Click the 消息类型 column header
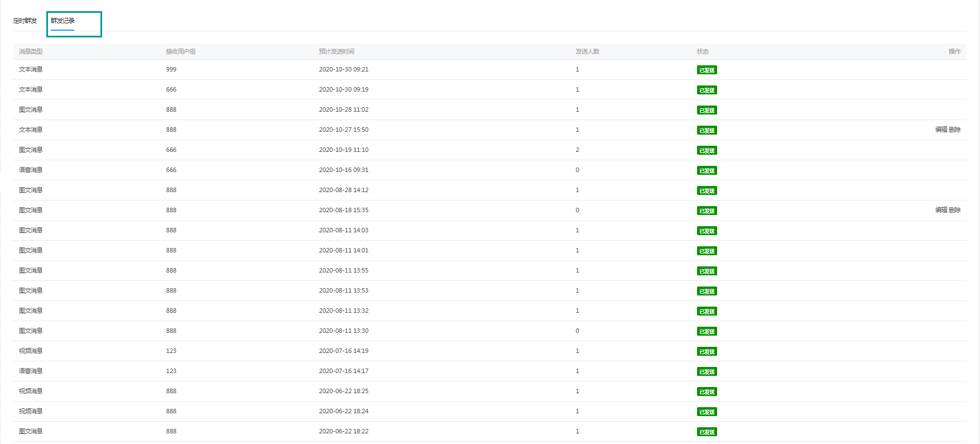 [31, 51]
